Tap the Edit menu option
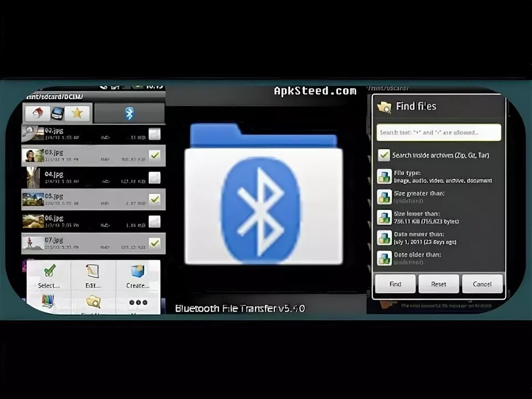This screenshot has width=532, height=399. (93, 275)
